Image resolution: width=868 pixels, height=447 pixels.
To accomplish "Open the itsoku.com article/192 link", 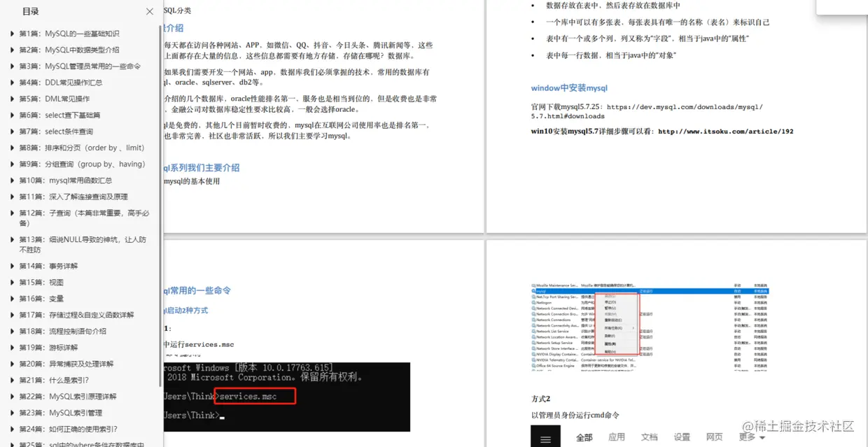I will (x=726, y=131).
